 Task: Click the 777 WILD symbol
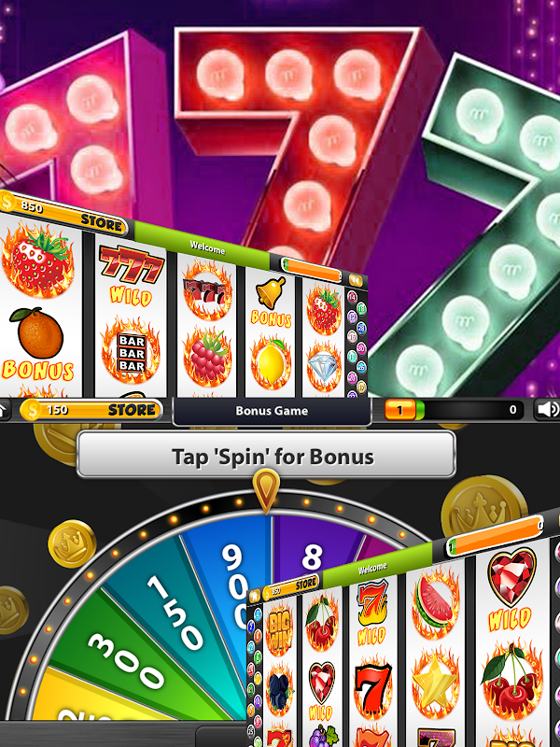[132, 275]
